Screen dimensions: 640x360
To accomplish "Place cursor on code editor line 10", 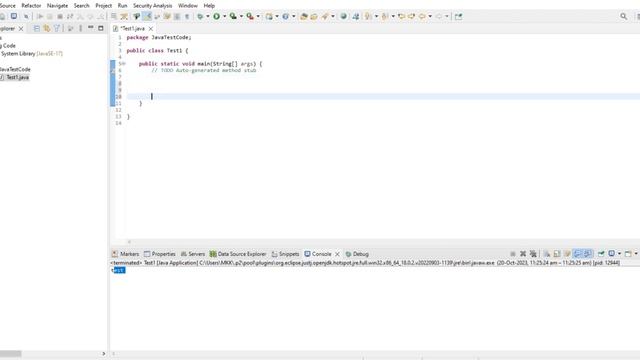I will [x=383, y=97].
